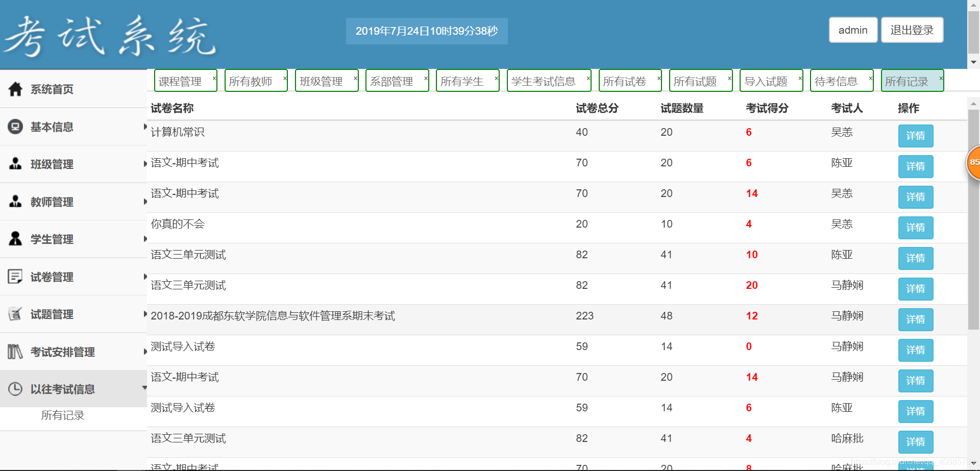
Task: Open 详情 for 哈麻批's 语文三单元测试 row
Action: click(916, 442)
